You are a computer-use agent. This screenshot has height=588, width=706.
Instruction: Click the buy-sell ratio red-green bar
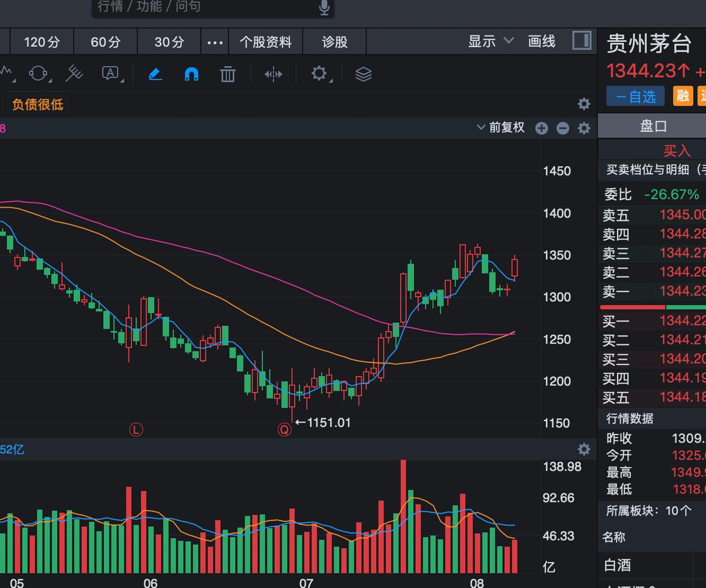tap(652, 307)
